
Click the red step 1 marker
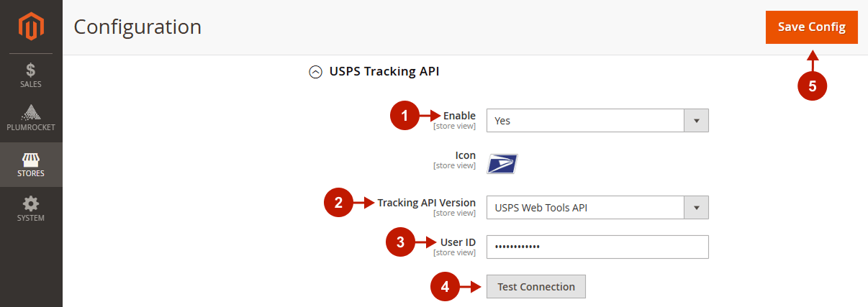(x=404, y=116)
